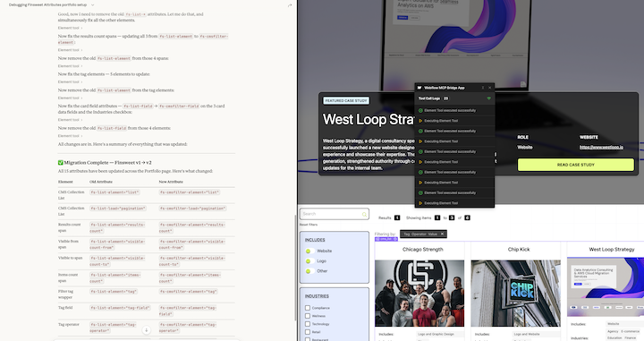
Task: Click the purple cms_list element label
Action: coord(386,239)
